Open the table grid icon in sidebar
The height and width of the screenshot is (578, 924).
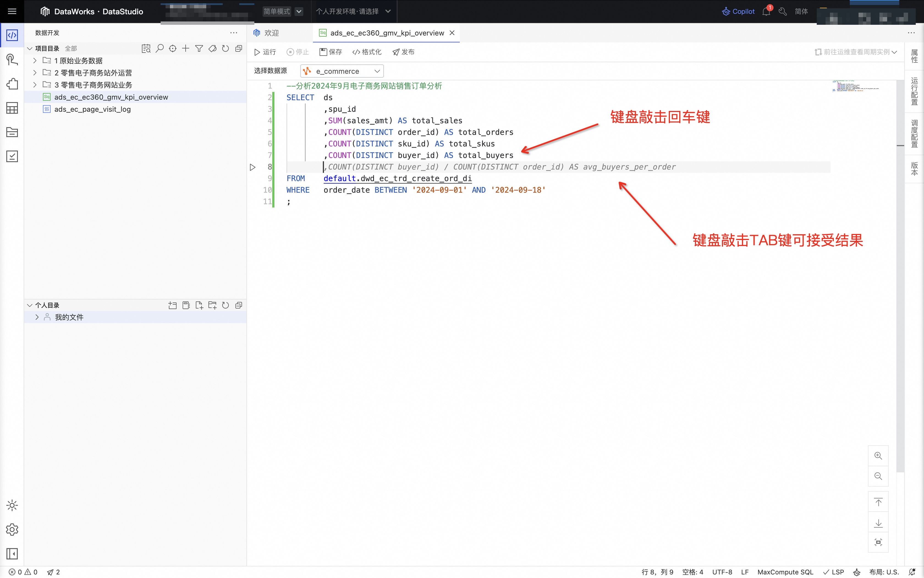pyautogui.click(x=12, y=108)
